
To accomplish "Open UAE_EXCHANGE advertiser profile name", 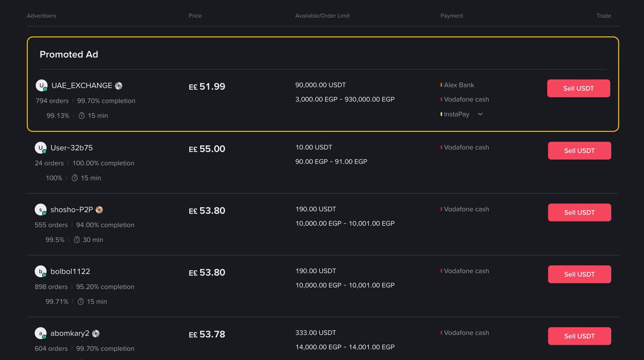I will (x=82, y=85).
